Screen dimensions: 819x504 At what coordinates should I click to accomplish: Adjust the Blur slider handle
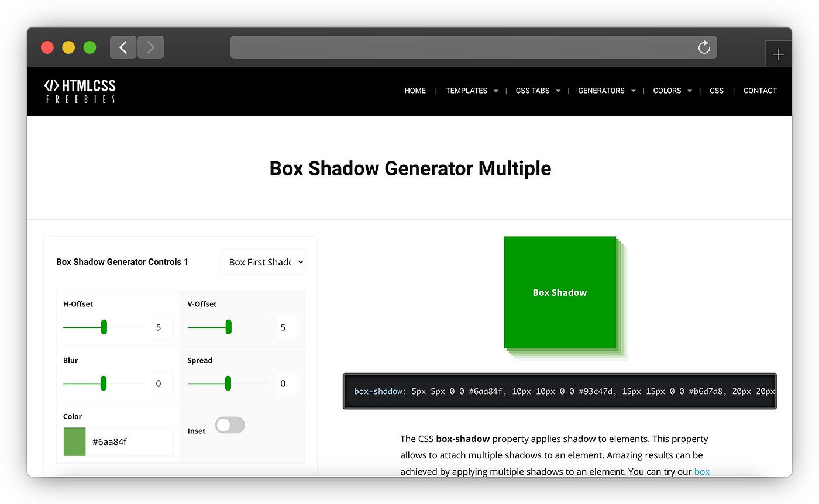click(104, 383)
